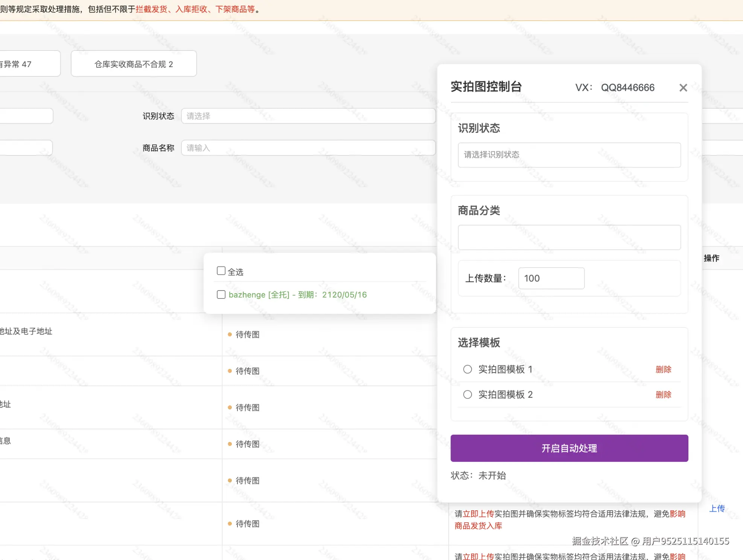
Task: Select 实拍图模板 1 radio button
Action: tap(467, 369)
